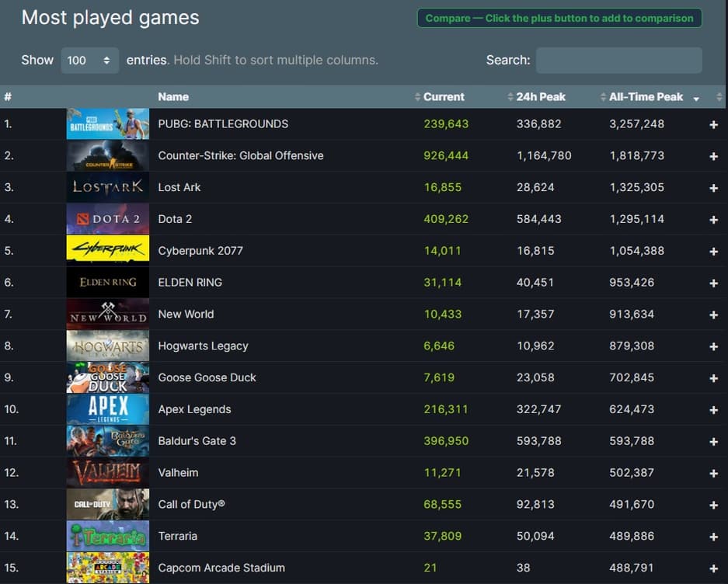Select all-time peak value 3,257,248
Viewport: 728px width, 584px height.
(636, 124)
